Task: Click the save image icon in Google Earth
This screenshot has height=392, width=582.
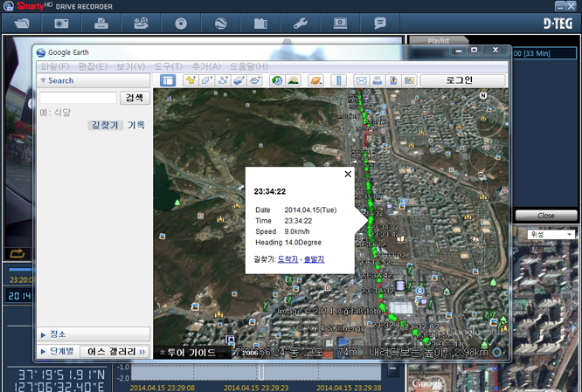Action: pyautogui.click(x=393, y=80)
